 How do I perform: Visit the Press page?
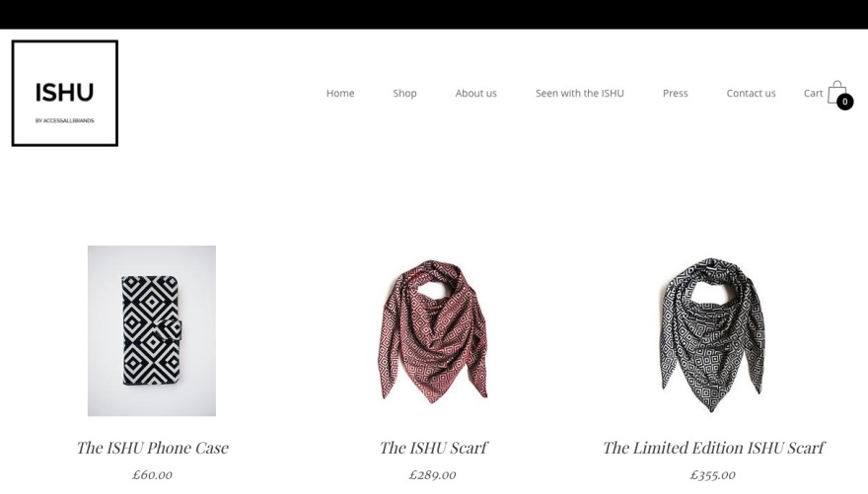point(676,93)
